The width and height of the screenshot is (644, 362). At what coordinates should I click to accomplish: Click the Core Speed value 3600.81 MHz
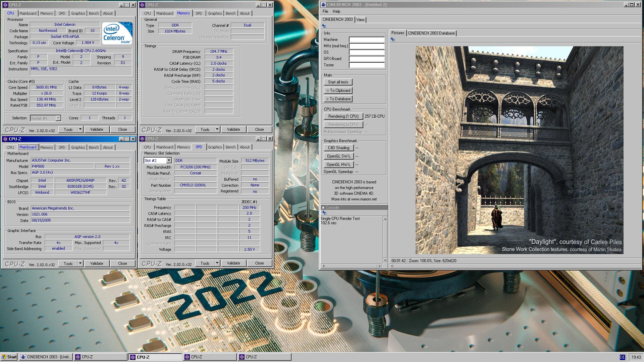46,87
